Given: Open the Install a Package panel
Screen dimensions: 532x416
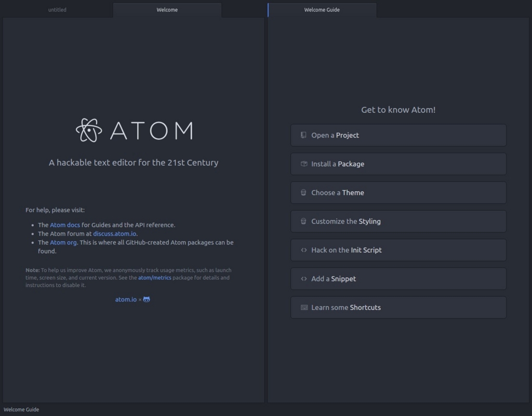Looking at the screenshot, I should (398, 163).
